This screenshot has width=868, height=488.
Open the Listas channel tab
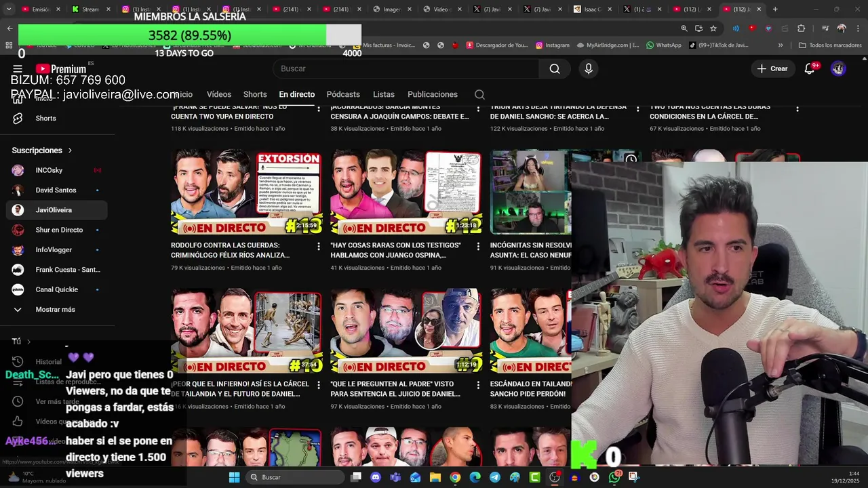coord(384,94)
